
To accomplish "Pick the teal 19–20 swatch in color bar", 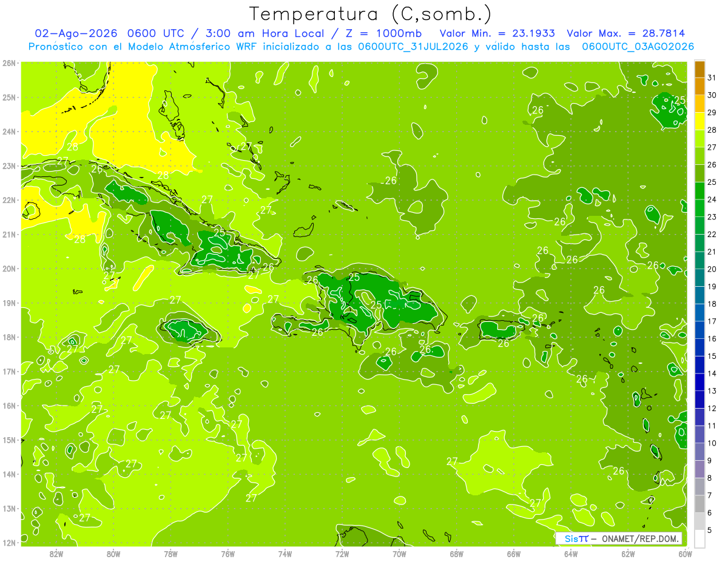I will pyautogui.click(x=699, y=278).
